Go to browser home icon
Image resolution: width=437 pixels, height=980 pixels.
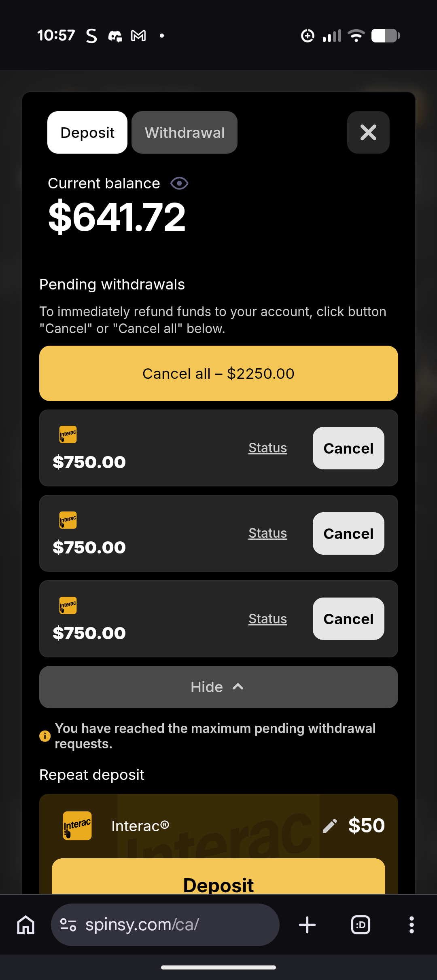pos(26,925)
